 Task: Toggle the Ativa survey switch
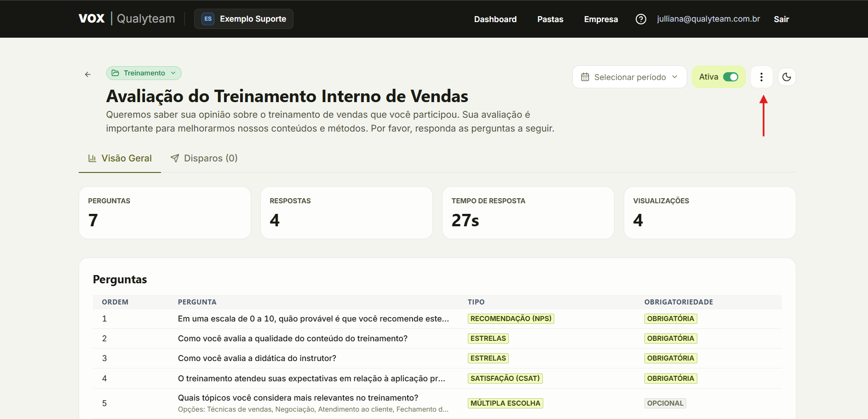(x=730, y=77)
